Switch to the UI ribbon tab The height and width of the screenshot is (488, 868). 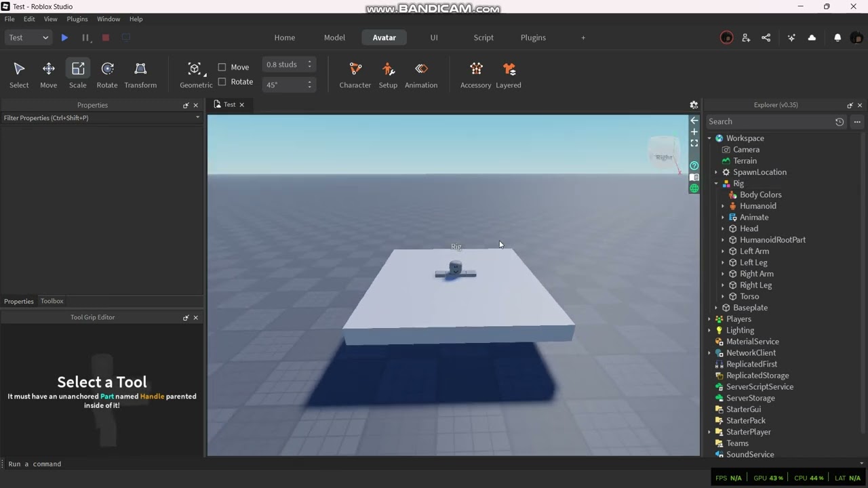tap(434, 38)
